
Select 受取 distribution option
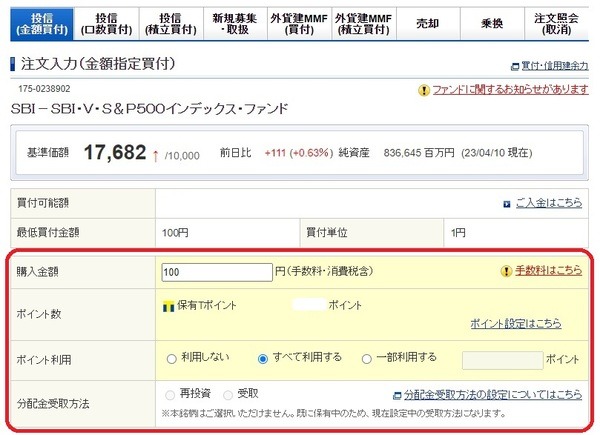pyautogui.click(x=228, y=395)
